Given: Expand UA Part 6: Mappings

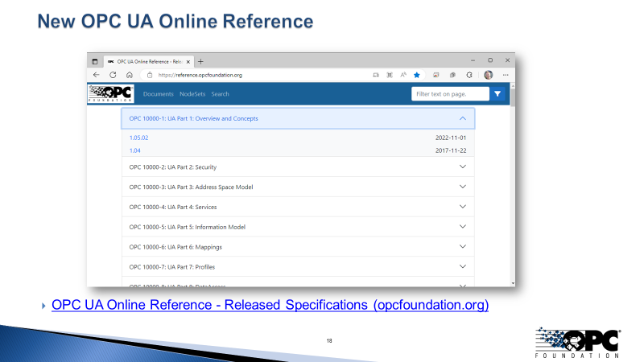Looking at the screenshot, I should tap(298, 247).
